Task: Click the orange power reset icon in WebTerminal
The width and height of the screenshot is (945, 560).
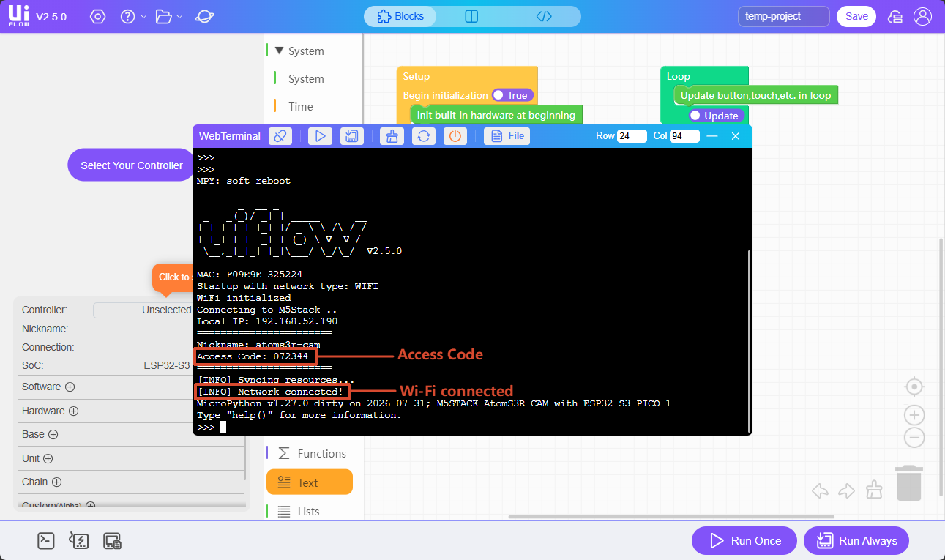Action: pos(455,136)
